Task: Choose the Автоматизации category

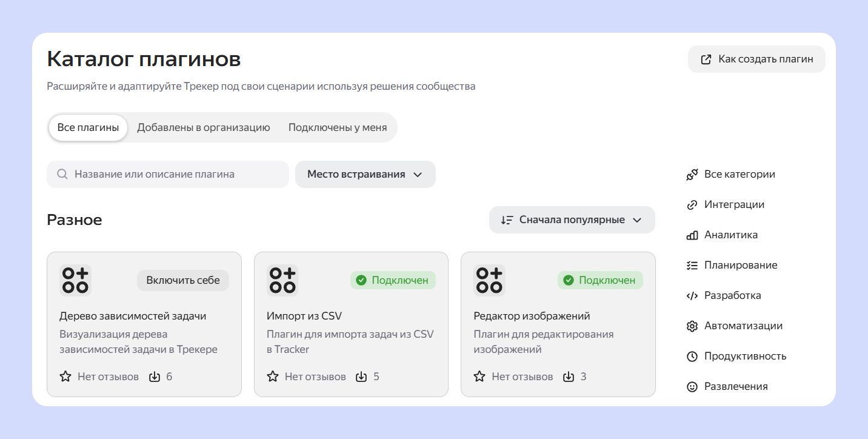Action: click(735, 326)
